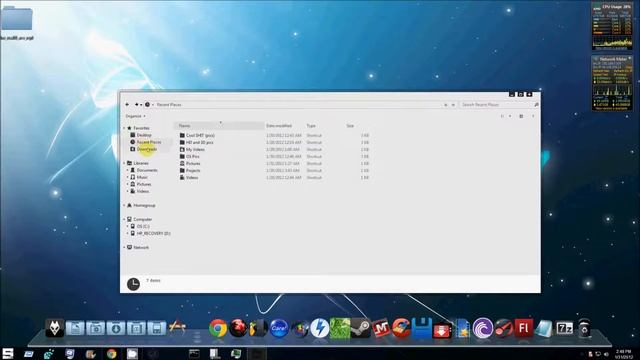This screenshot has height=360, width=640.
Task: Click the taskbar clock
Action: 623,354
